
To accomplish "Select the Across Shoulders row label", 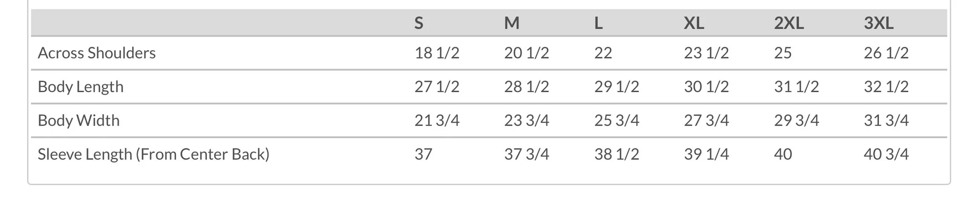I will tap(97, 53).
